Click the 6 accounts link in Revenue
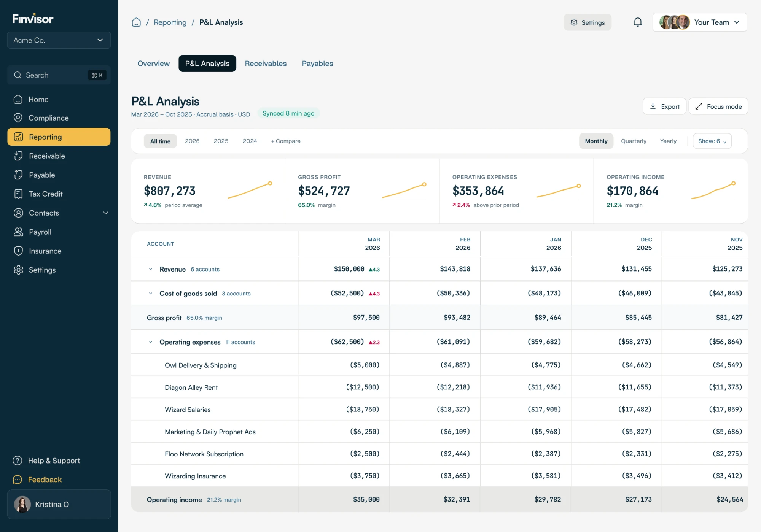The height and width of the screenshot is (532, 761). pos(205,269)
